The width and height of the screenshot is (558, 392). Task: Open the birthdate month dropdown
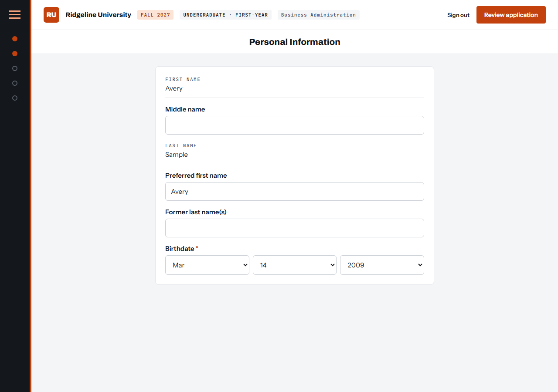tap(207, 265)
